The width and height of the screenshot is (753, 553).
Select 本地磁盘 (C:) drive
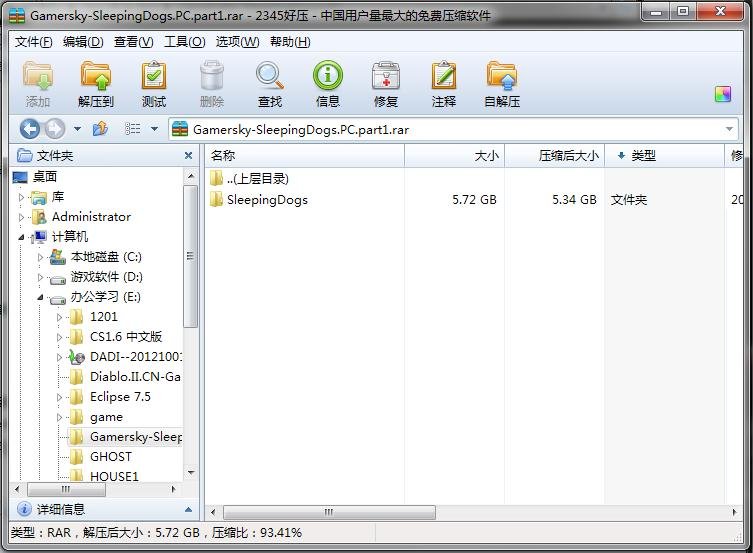106,257
